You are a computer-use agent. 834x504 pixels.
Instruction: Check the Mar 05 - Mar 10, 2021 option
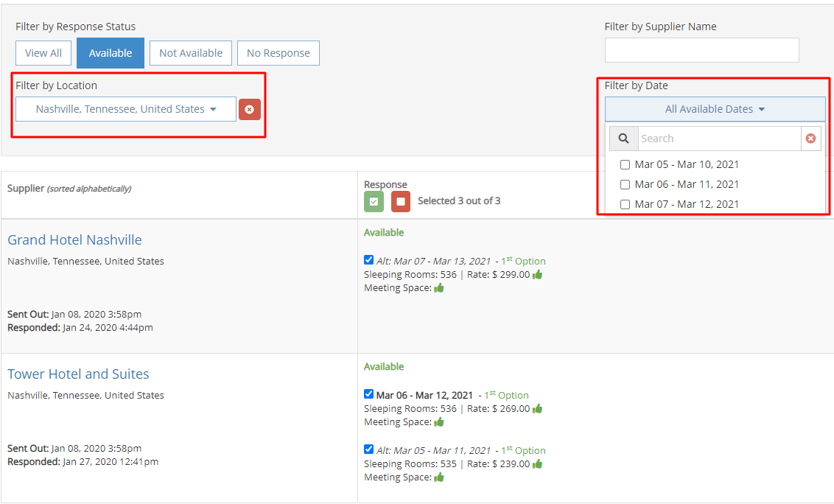click(x=625, y=165)
